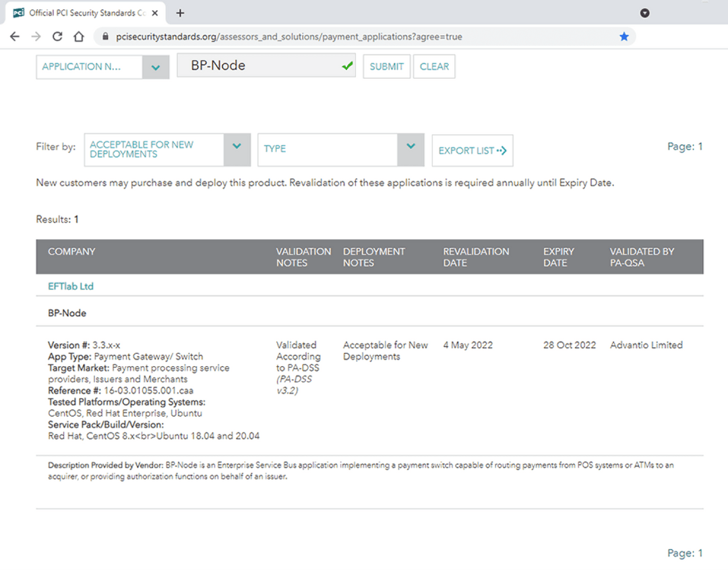Click the Version # 3.3.x-x text
728x571 pixels.
(x=84, y=345)
